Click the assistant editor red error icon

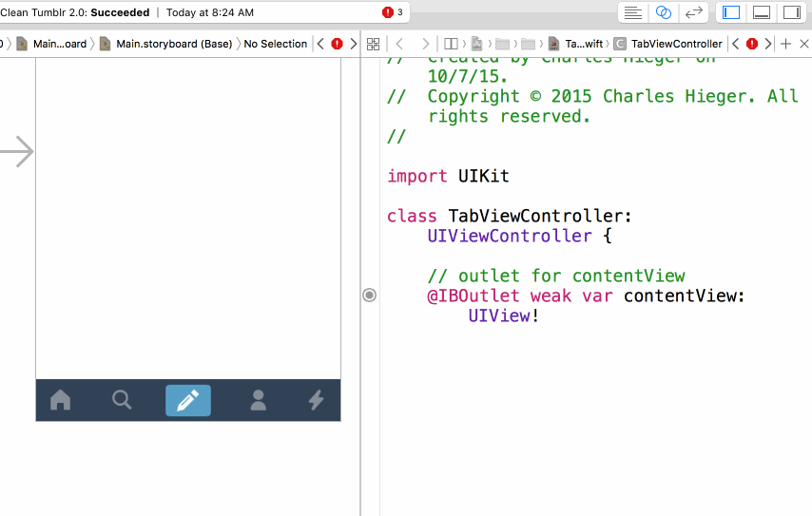point(752,44)
